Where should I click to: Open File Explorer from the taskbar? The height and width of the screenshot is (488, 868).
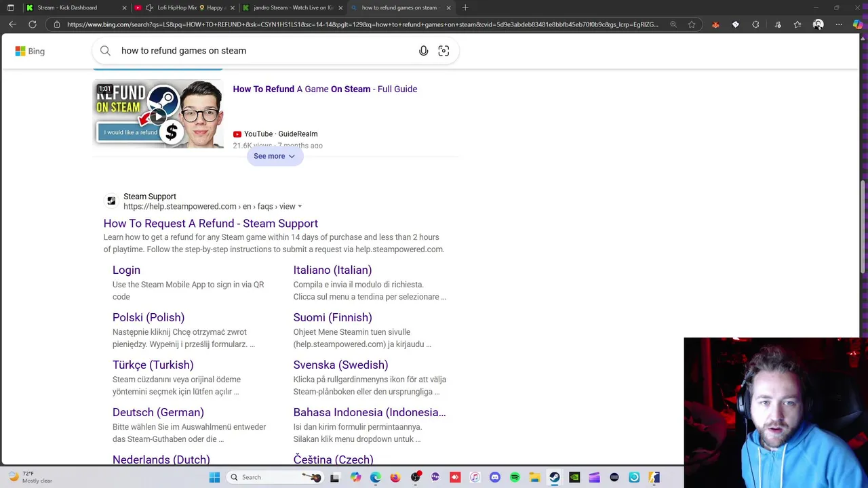tap(534, 477)
